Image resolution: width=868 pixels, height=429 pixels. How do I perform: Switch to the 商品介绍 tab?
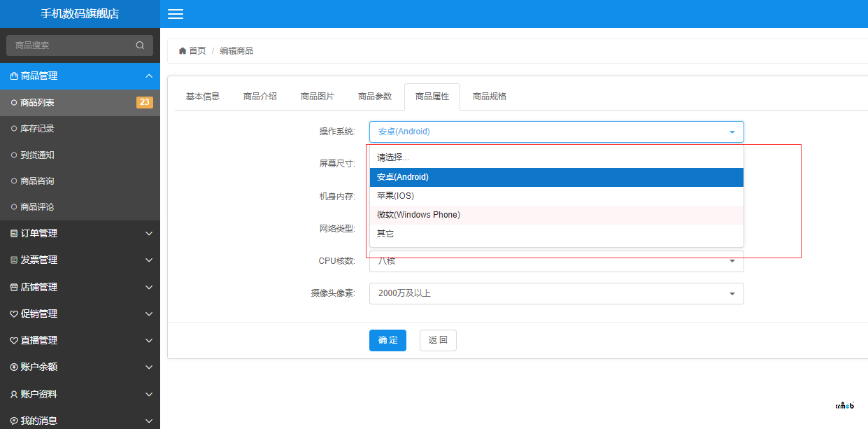(260, 97)
